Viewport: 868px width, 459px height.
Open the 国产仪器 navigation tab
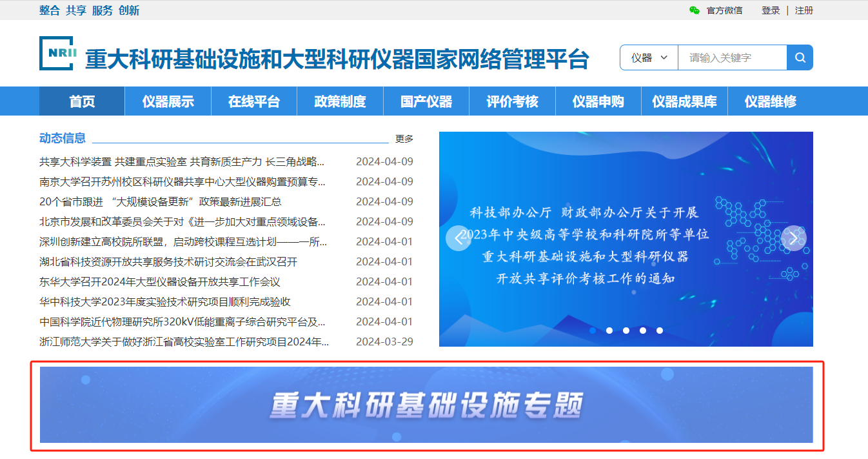(426, 101)
